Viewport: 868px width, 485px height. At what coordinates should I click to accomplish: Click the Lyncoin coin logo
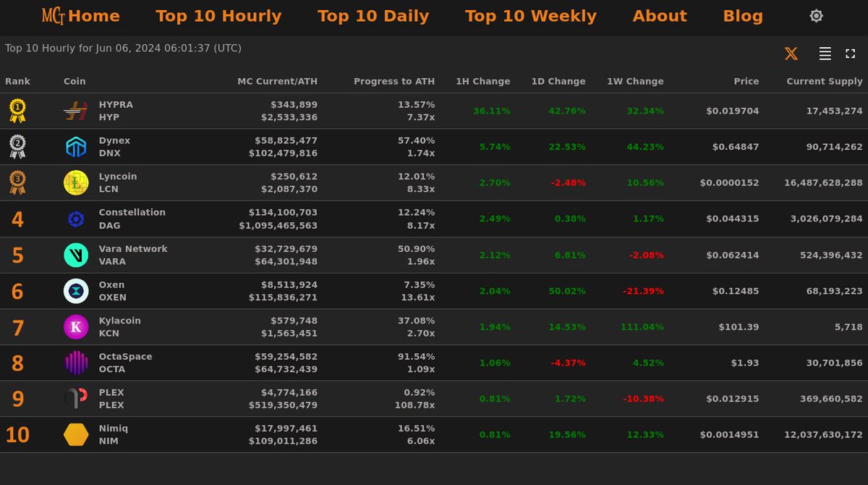pos(76,183)
